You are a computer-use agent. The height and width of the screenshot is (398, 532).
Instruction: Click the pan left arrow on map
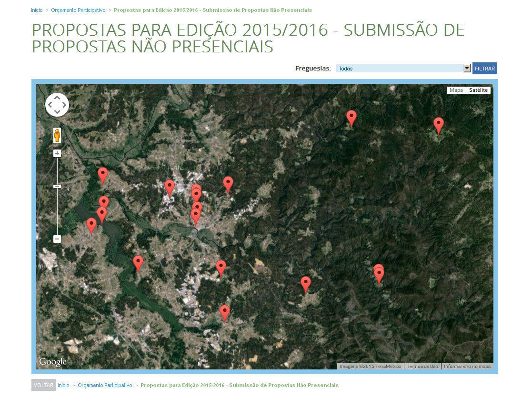click(x=50, y=105)
